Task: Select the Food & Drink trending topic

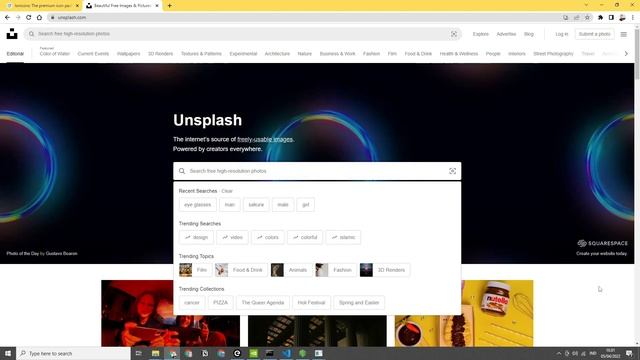Action: pos(241,270)
